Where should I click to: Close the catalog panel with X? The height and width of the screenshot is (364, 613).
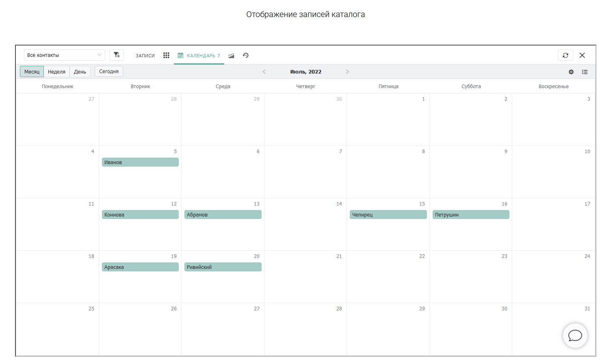coord(582,55)
